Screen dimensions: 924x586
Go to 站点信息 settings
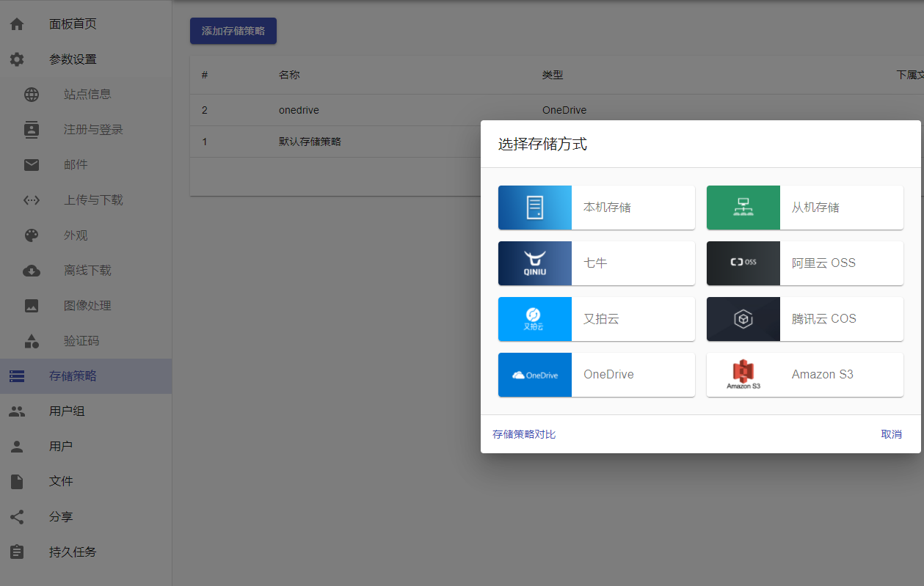click(x=86, y=95)
